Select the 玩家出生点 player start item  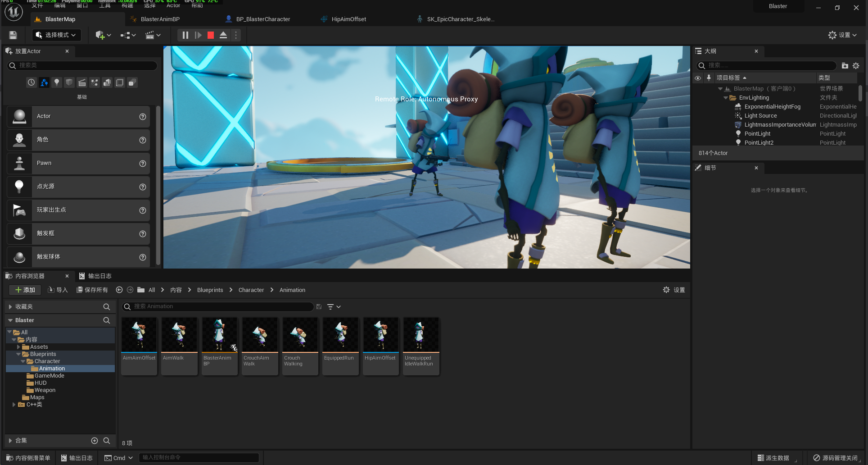point(78,210)
